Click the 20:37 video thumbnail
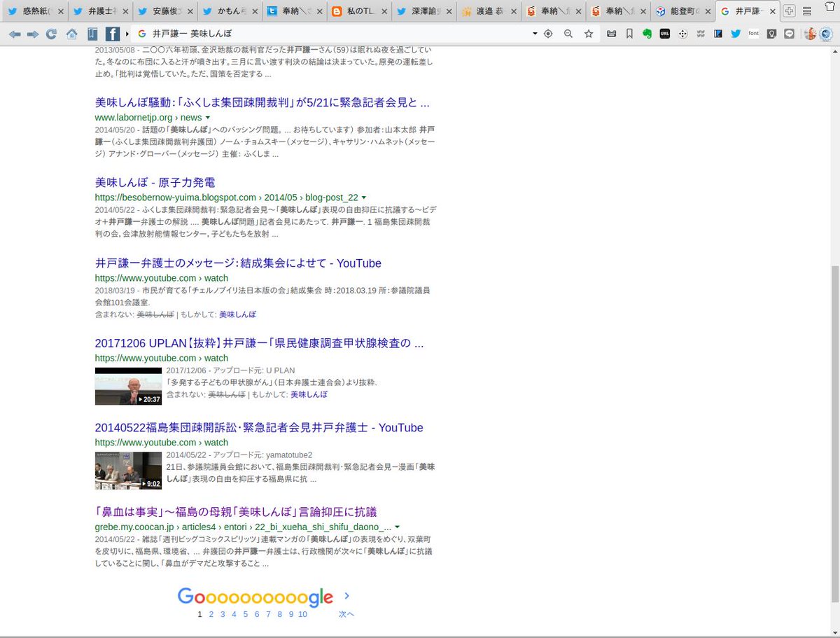840x638 pixels. click(x=128, y=386)
